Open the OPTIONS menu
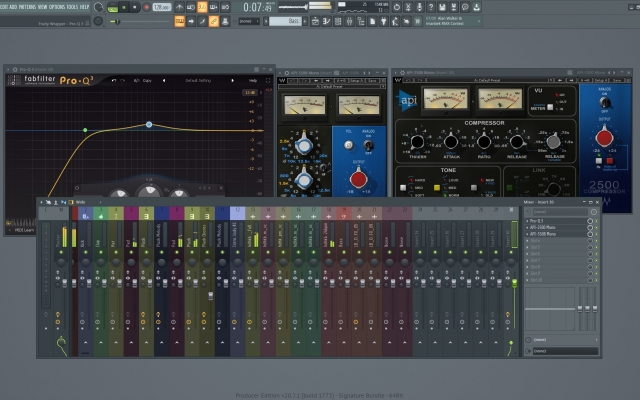Viewport: 640px width, 400px height. click(x=57, y=7)
